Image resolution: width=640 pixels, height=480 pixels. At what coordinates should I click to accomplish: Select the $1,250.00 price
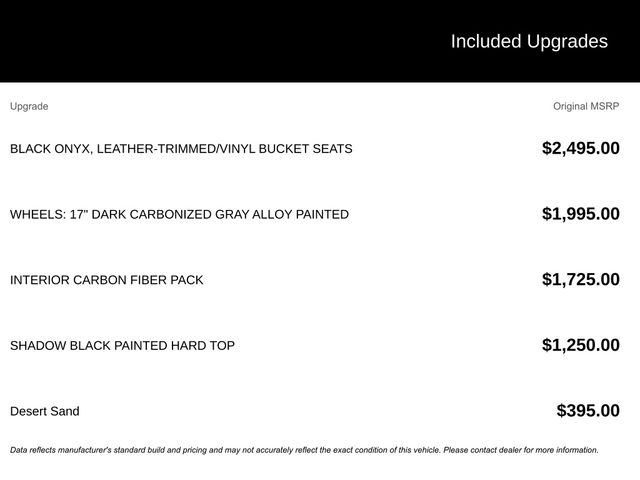click(580, 346)
